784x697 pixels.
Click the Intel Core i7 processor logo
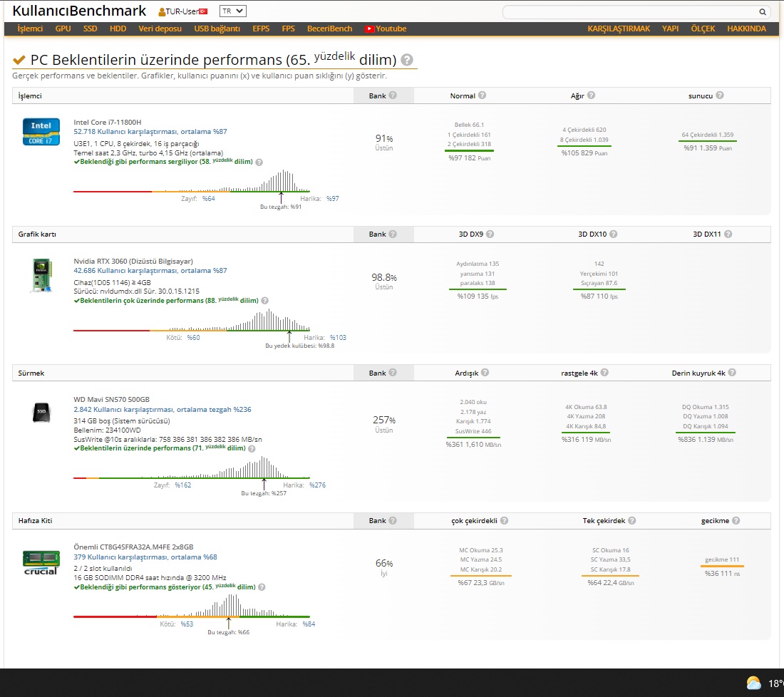pyautogui.click(x=41, y=132)
